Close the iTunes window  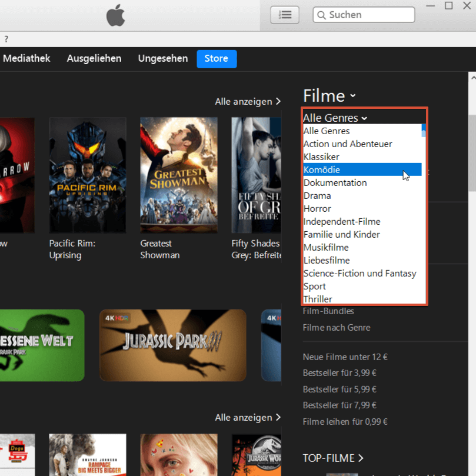(467, 6)
